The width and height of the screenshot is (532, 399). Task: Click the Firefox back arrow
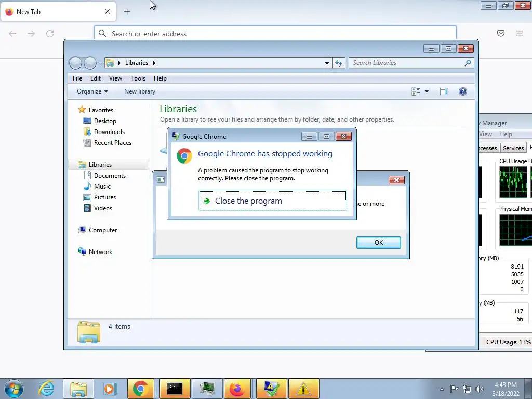(12, 34)
